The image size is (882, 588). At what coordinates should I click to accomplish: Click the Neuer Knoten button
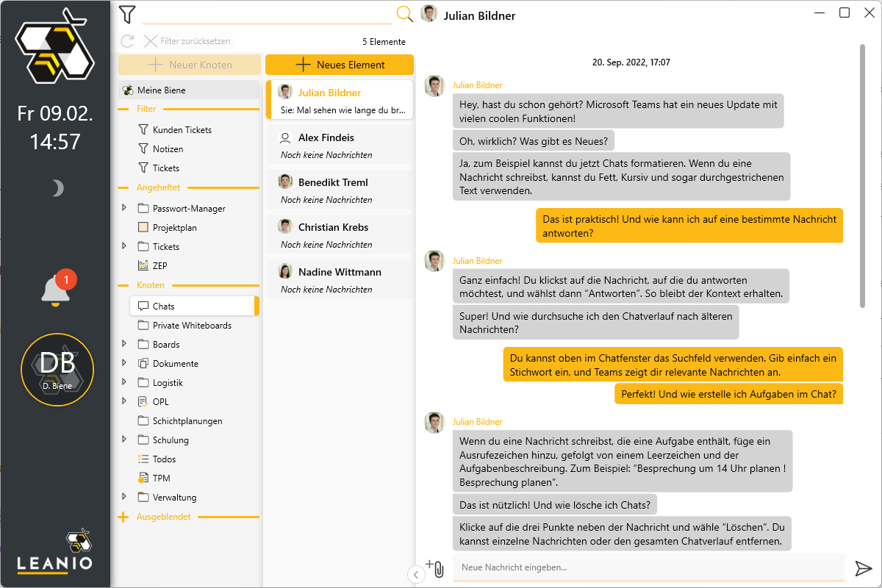point(190,65)
